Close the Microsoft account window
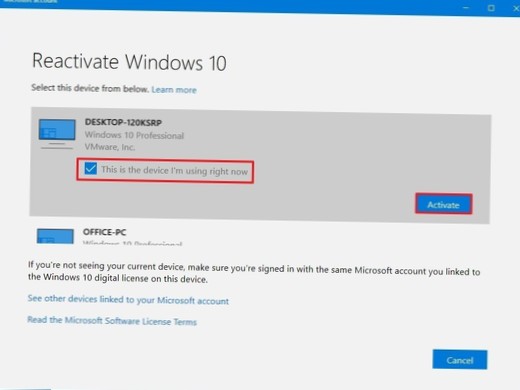The width and height of the screenshot is (520, 390). click(x=516, y=8)
